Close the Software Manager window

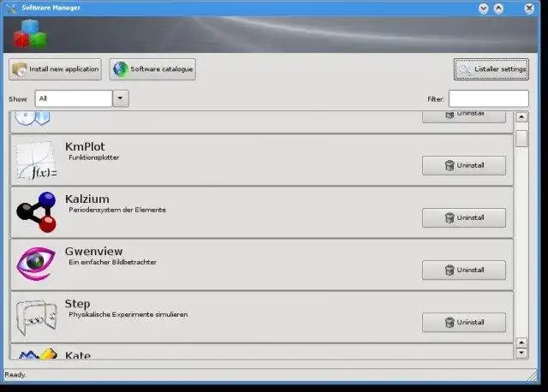coord(529,8)
